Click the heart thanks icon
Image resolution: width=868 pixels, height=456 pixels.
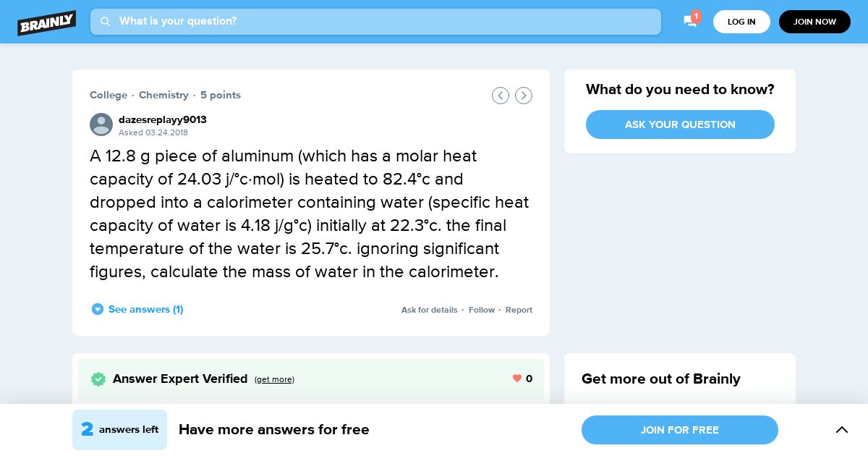(x=517, y=379)
